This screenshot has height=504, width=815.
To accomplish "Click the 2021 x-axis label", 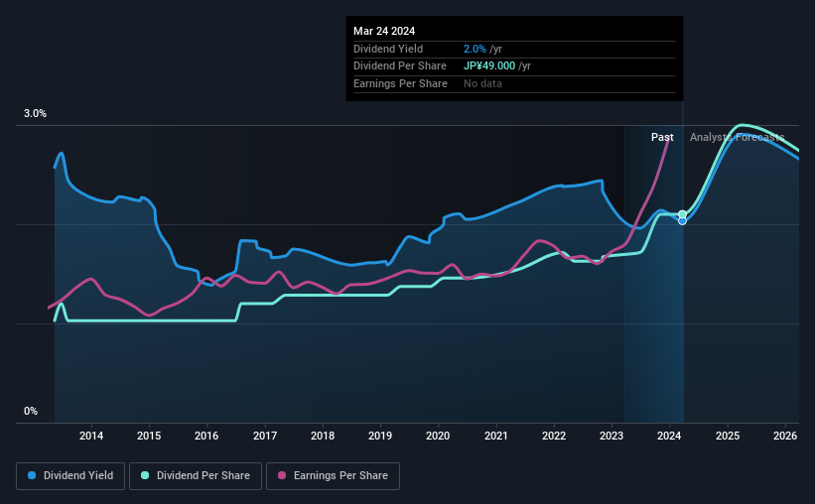I will click(x=496, y=436).
